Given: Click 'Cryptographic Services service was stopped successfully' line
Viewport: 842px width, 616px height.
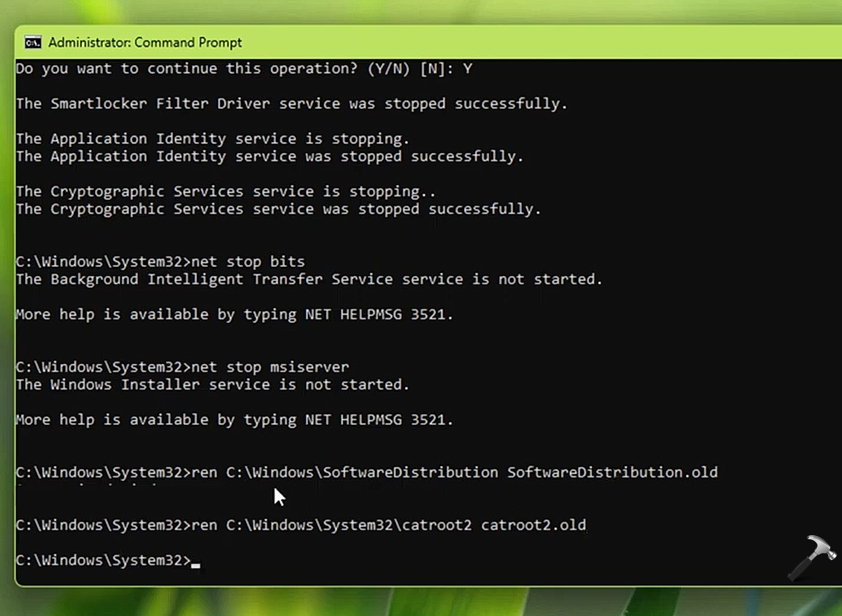Looking at the screenshot, I should point(278,209).
